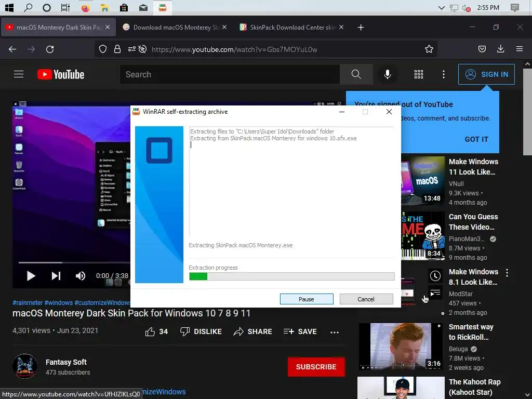
Task: Open Make Windows 11 Look Like video
Action: [x=473, y=167]
